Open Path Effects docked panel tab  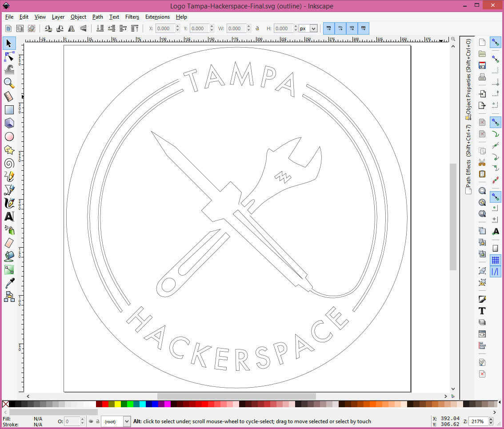(x=468, y=159)
